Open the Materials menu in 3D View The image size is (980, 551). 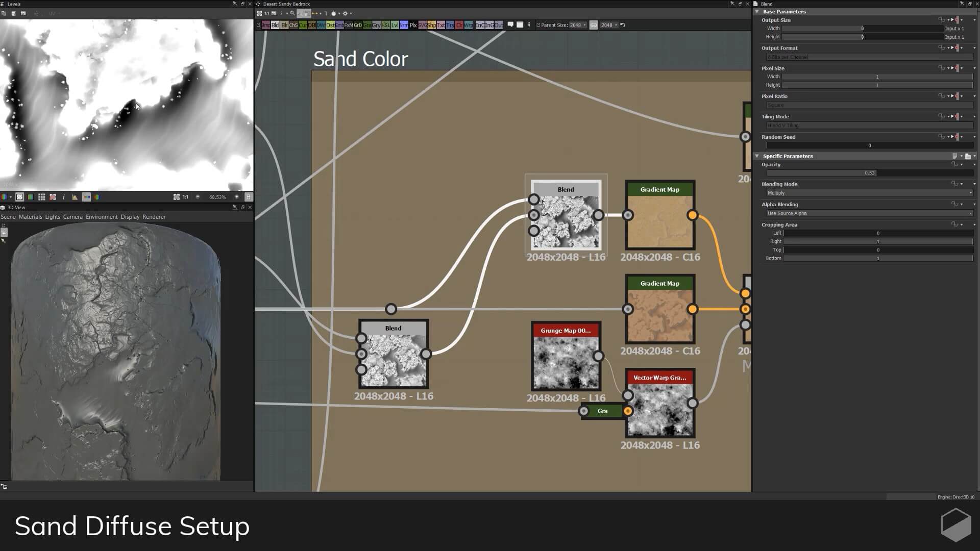(30, 217)
